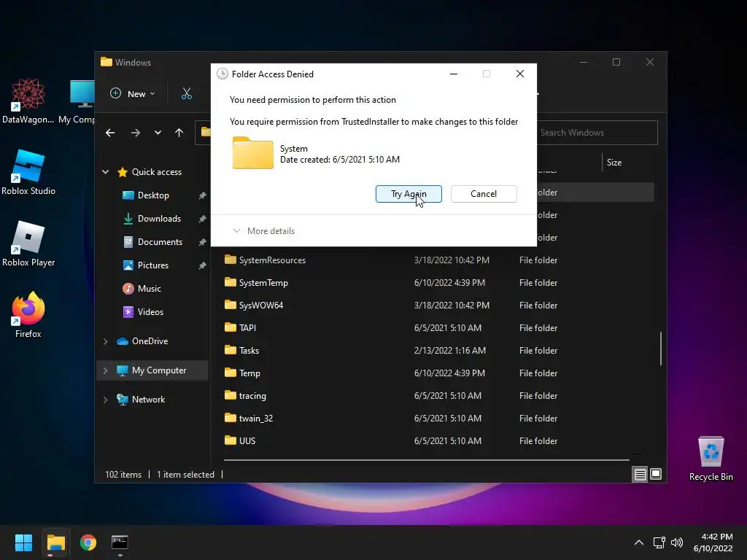Image resolution: width=747 pixels, height=560 pixels.
Task: Open recent locations dropdown arrow
Action: (158, 133)
